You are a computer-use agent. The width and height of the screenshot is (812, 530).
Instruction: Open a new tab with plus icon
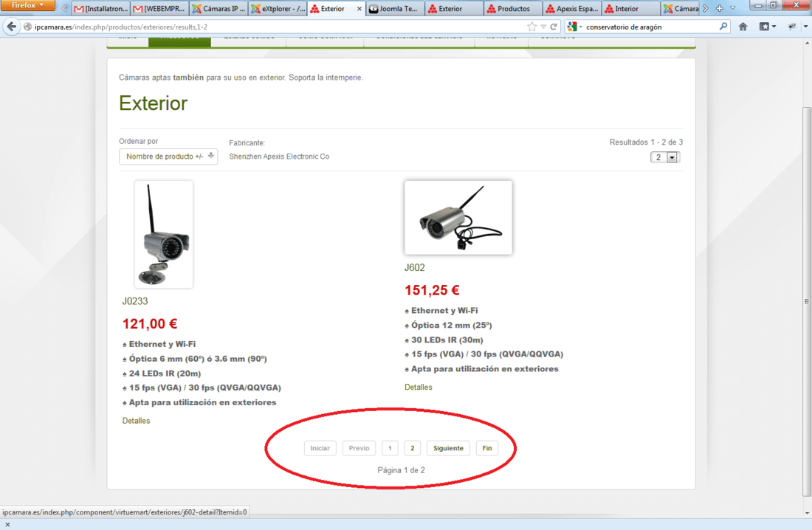(x=719, y=8)
